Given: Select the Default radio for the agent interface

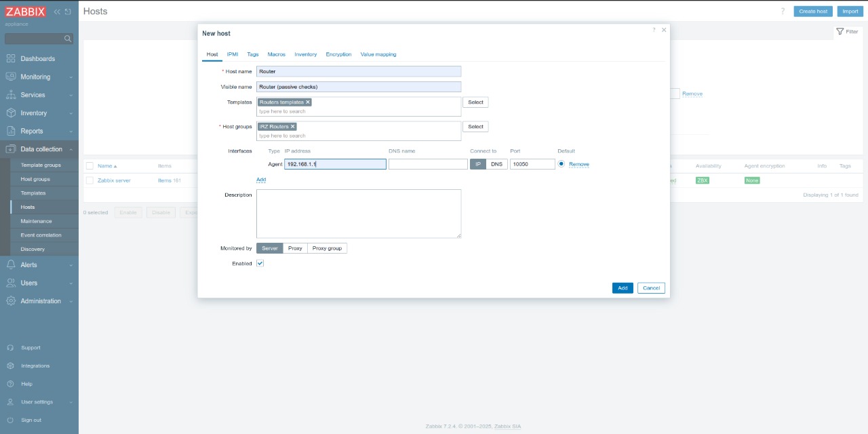Looking at the screenshot, I should tap(561, 163).
